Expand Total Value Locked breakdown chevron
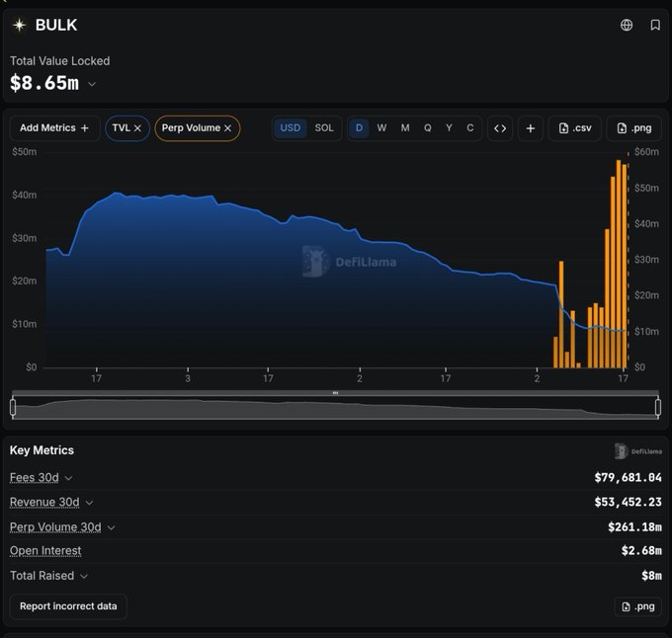Screen dimensions: 672x638 pyautogui.click(x=92, y=84)
